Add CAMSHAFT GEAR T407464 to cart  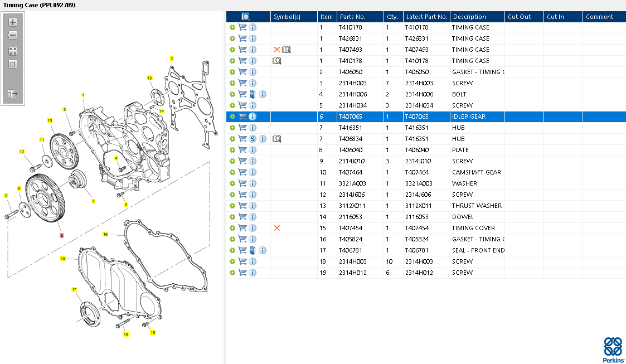(242, 172)
